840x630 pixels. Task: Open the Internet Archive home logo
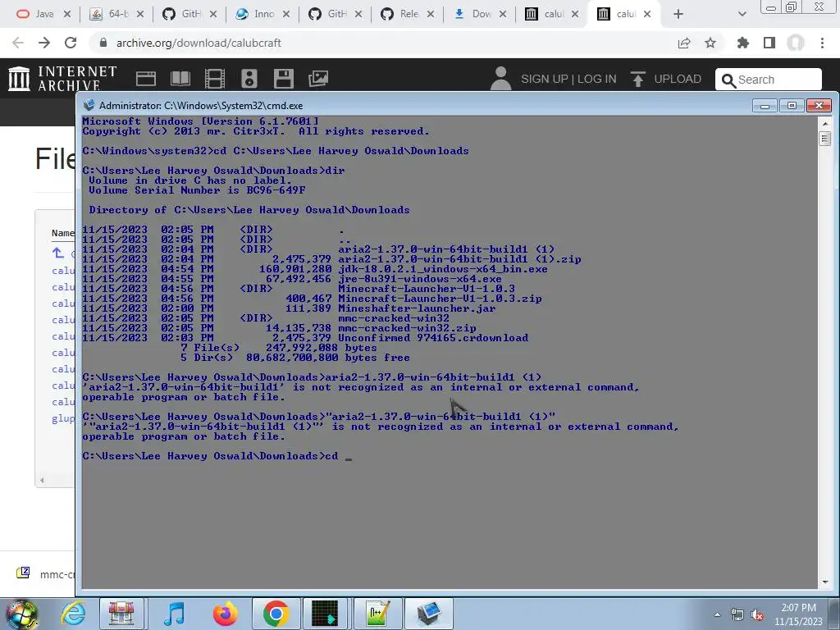click(x=62, y=78)
